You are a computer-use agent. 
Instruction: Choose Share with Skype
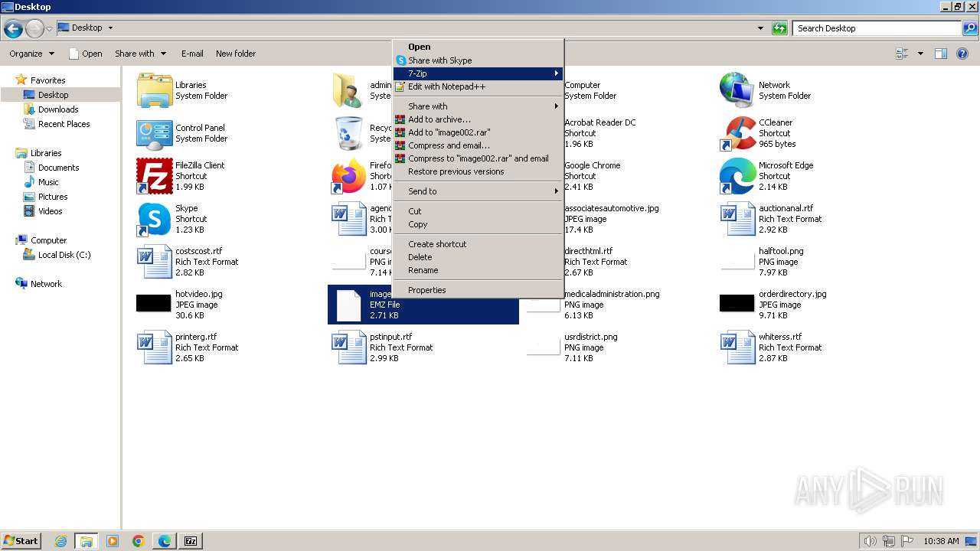pyautogui.click(x=479, y=60)
